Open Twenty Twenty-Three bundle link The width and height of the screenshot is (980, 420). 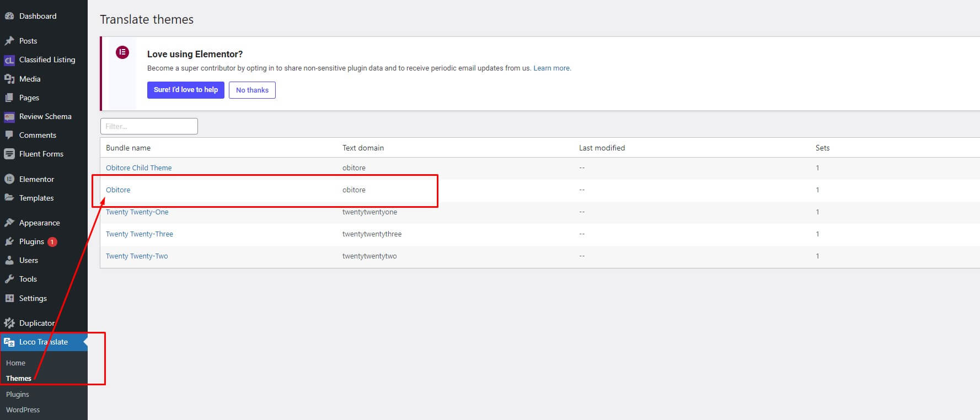[140, 234]
